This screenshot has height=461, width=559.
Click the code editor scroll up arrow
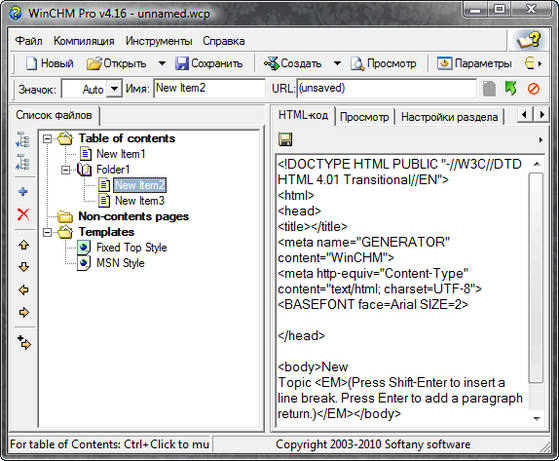click(x=536, y=164)
